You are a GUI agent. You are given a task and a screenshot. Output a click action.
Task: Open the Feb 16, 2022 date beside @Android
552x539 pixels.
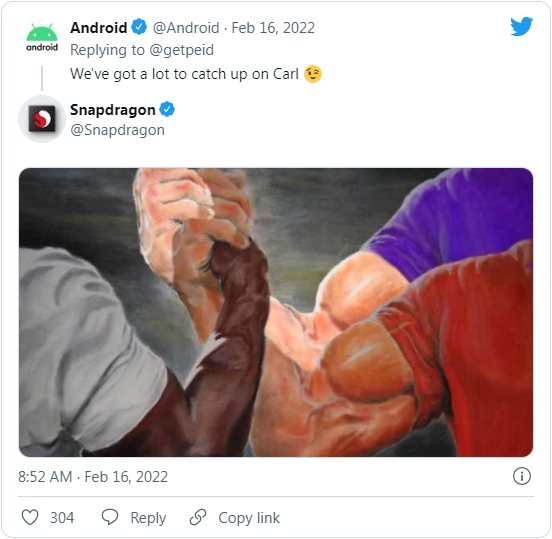273,28
